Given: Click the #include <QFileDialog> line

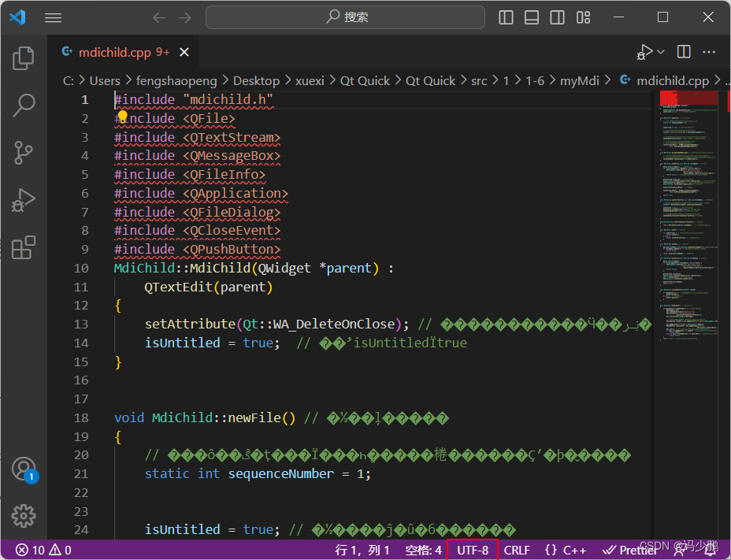Looking at the screenshot, I should coord(197,212).
